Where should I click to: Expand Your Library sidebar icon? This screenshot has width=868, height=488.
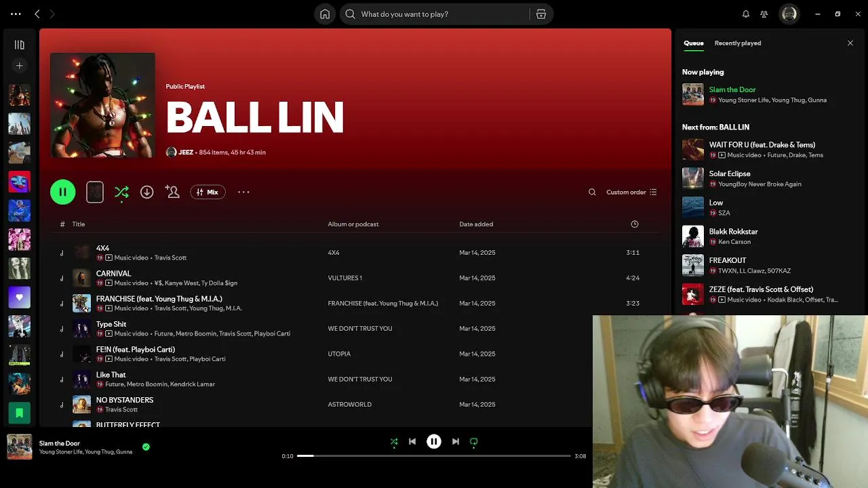[x=19, y=45]
